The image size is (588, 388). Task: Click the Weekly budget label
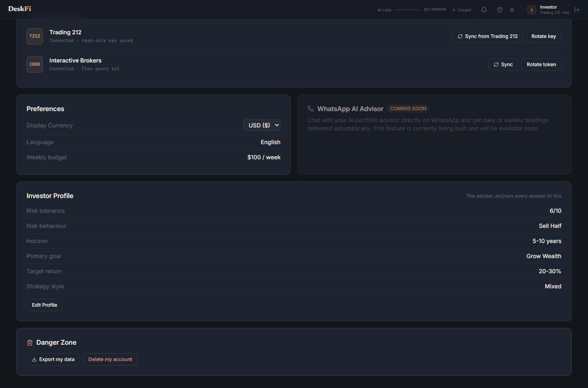tap(47, 157)
